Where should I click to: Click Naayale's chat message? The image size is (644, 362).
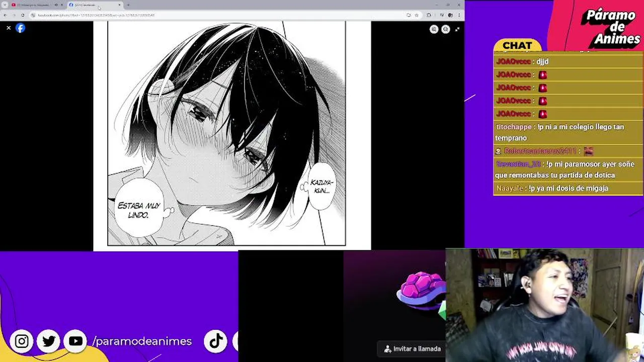[567, 188]
